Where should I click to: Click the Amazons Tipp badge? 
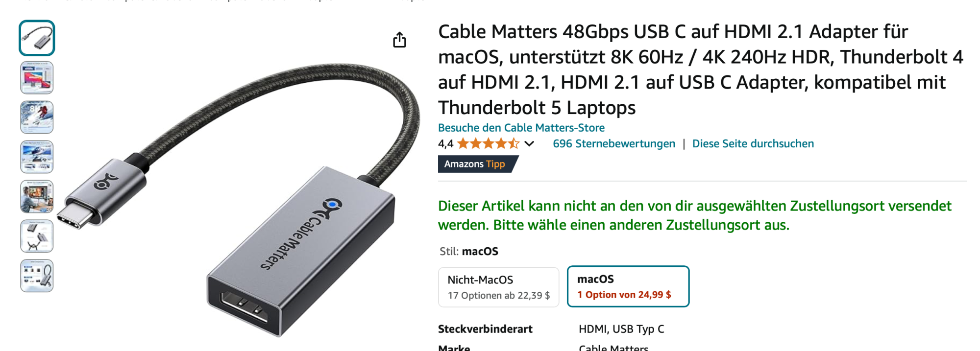pos(478,164)
